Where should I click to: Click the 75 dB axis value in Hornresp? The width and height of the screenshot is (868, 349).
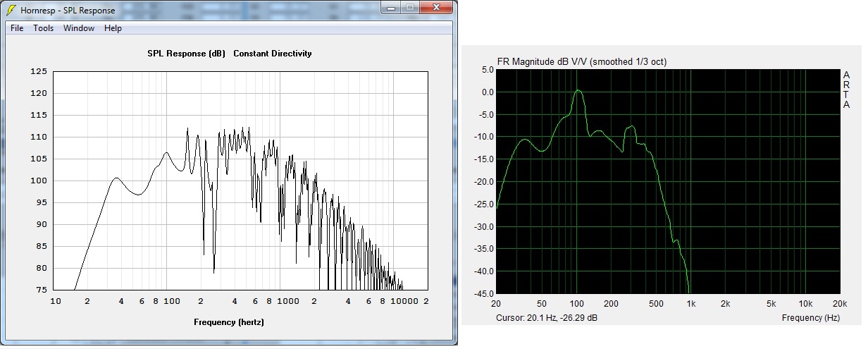click(x=41, y=290)
